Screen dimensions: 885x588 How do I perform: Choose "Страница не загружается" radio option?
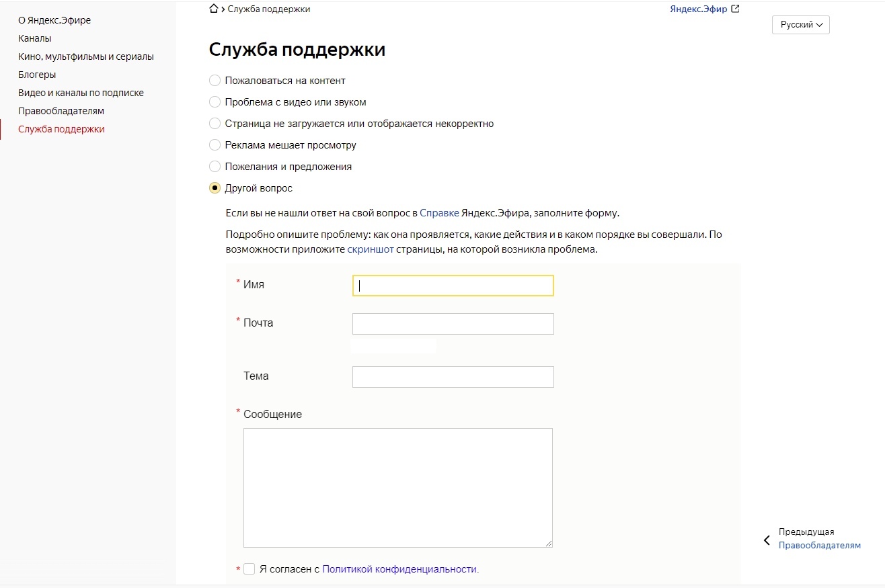[x=215, y=124]
